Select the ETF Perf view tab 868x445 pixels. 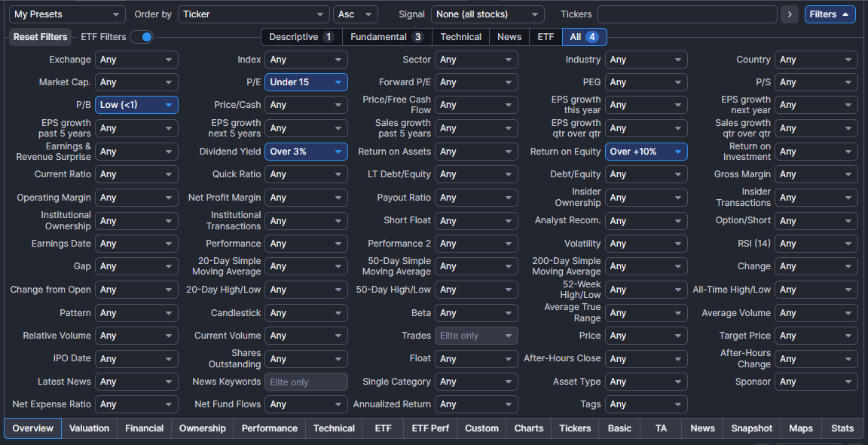tap(431, 428)
